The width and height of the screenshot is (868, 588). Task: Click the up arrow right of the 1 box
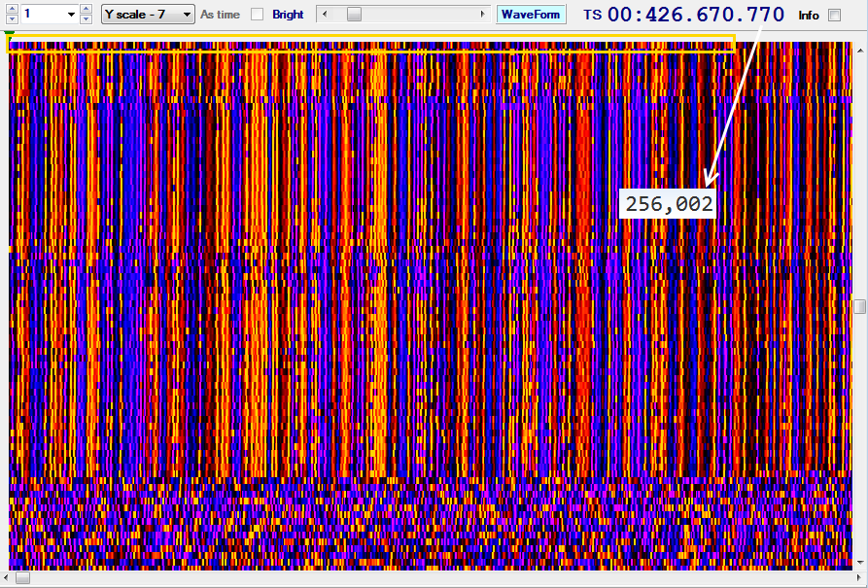click(86, 10)
